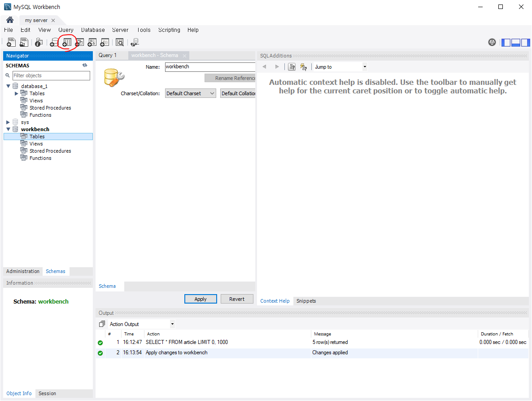Open the File menu

(x=9, y=30)
